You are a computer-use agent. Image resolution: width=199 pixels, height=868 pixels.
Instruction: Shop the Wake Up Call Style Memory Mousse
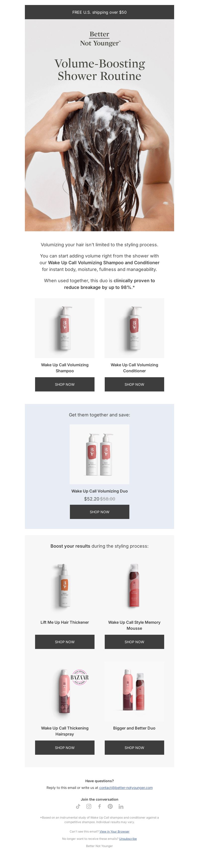tap(134, 642)
